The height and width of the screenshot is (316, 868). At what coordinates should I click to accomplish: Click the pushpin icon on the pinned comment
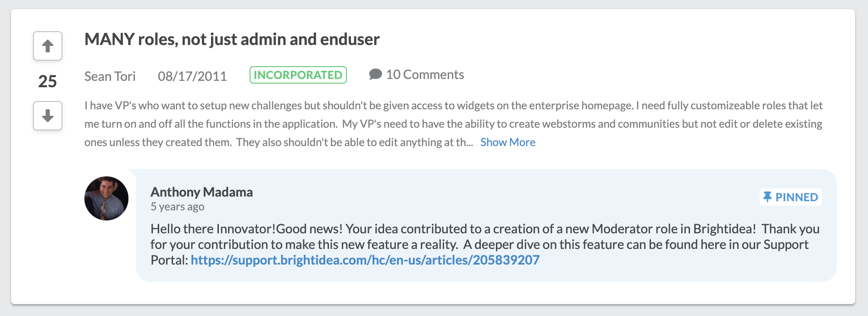tap(767, 197)
